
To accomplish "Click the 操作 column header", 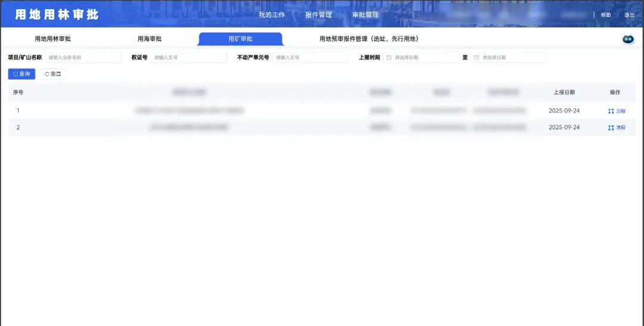I will pyautogui.click(x=615, y=92).
